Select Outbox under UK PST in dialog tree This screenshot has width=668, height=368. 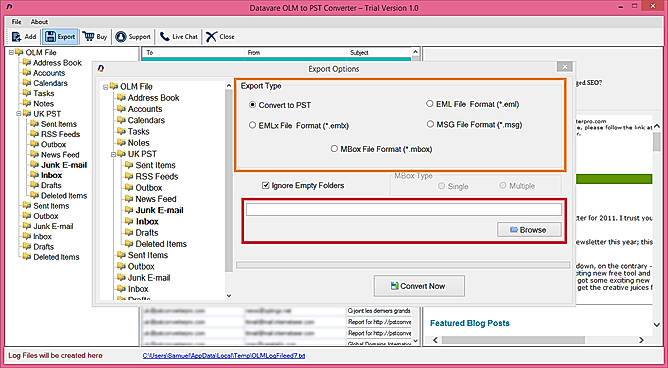click(x=149, y=188)
